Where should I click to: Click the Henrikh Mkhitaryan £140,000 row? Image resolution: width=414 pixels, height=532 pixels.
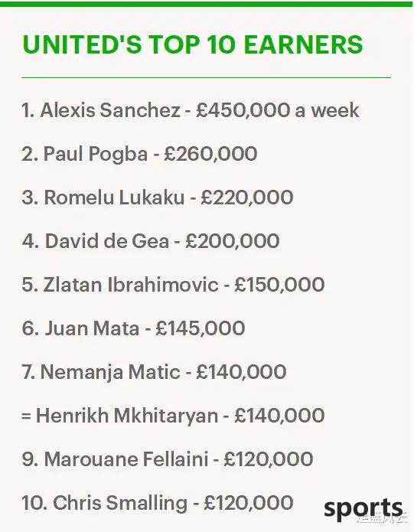173,416
